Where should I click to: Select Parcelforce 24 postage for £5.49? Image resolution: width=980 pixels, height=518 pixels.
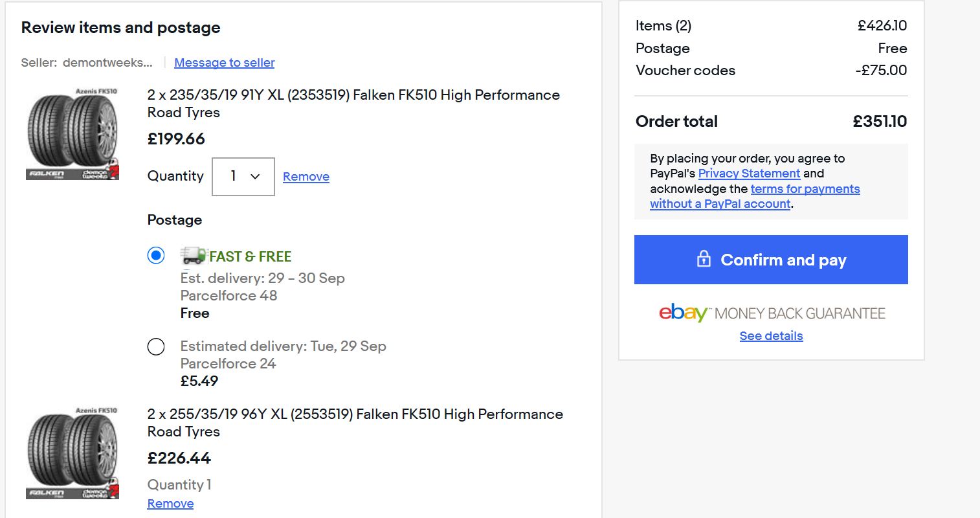click(x=156, y=346)
